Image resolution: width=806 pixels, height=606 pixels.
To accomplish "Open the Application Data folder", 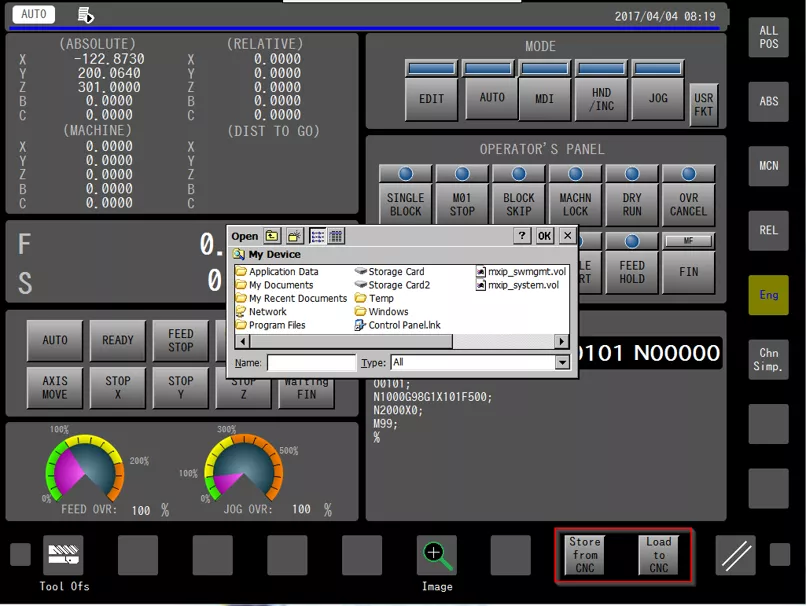I will pyautogui.click(x=277, y=271).
